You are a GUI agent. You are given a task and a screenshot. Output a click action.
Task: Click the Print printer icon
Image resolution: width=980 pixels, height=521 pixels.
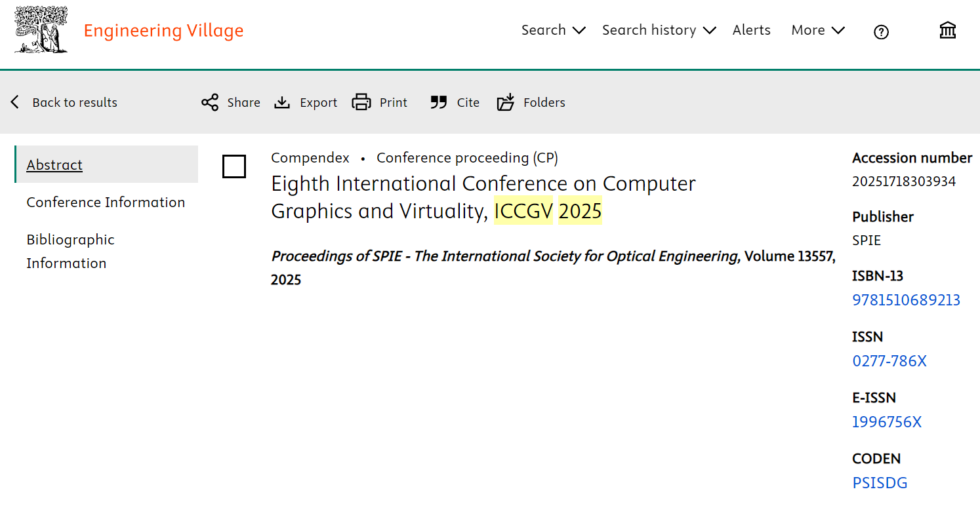coord(361,102)
